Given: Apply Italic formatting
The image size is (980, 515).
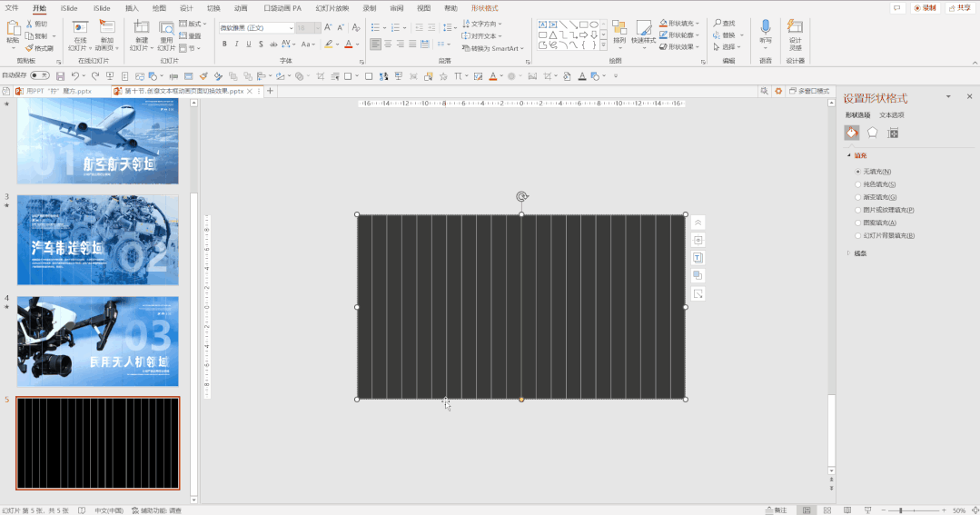Looking at the screenshot, I should click(236, 45).
